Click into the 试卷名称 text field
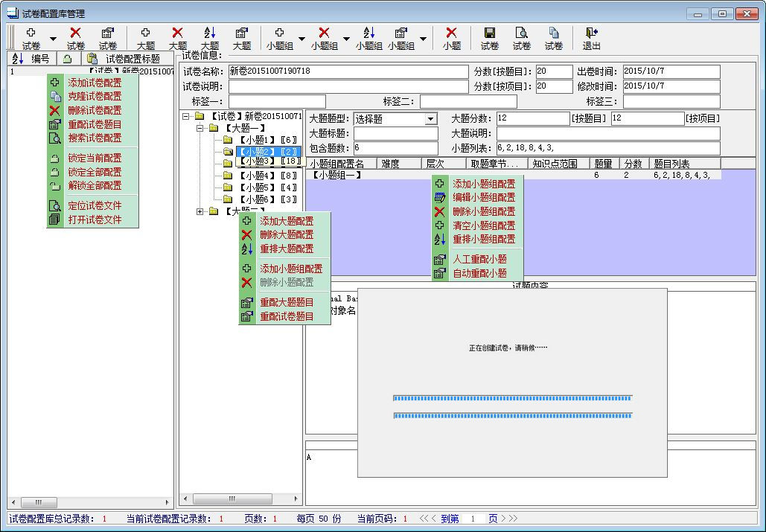 pyautogui.click(x=348, y=71)
